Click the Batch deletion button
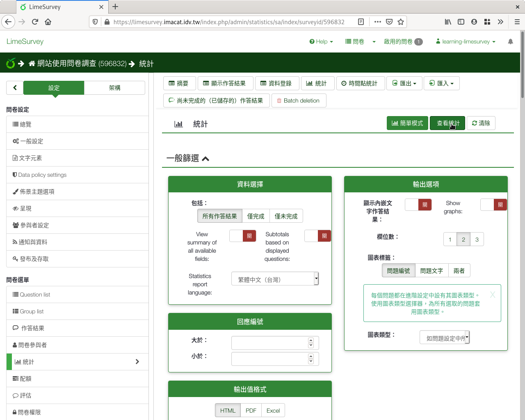 click(x=298, y=100)
